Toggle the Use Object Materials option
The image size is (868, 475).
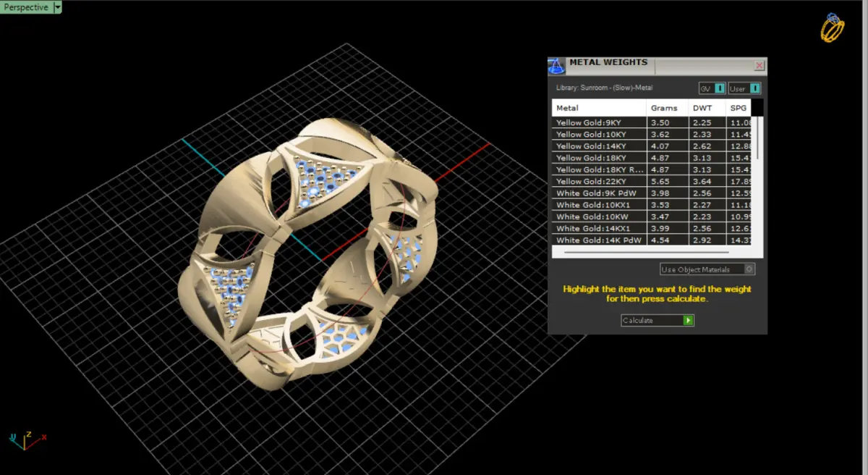click(x=707, y=269)
